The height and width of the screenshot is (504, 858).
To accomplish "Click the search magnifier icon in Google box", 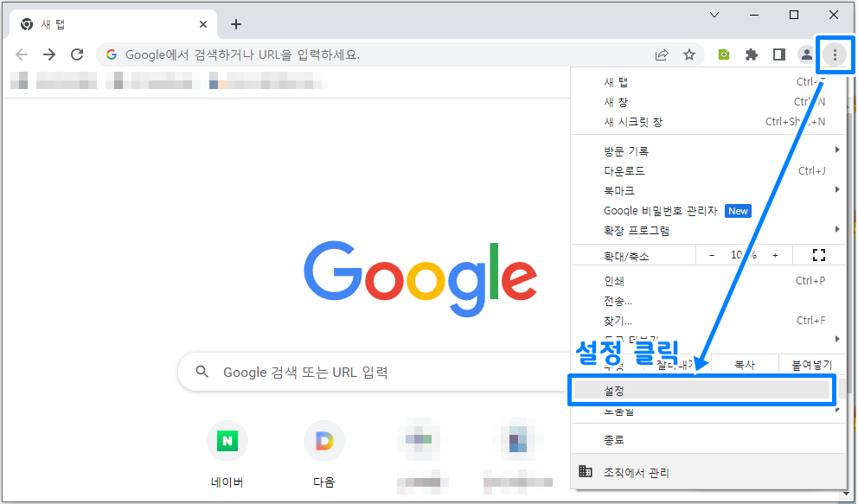I will pyautogui.click(x=202, y=372).
